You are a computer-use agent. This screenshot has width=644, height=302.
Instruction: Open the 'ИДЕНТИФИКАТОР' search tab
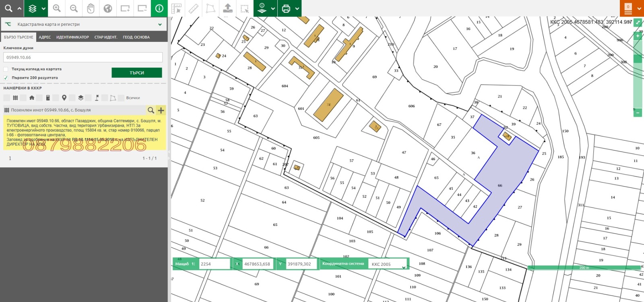click(x=72, y=37)
